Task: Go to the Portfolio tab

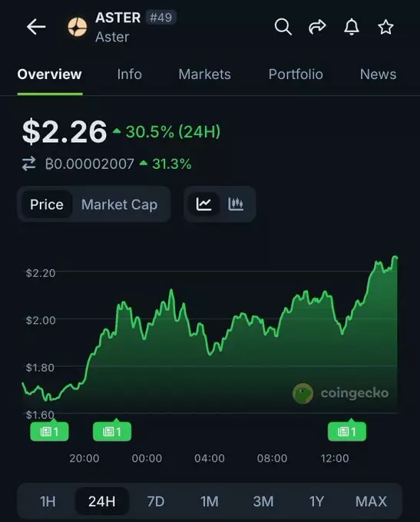Action: coord(296,74)
